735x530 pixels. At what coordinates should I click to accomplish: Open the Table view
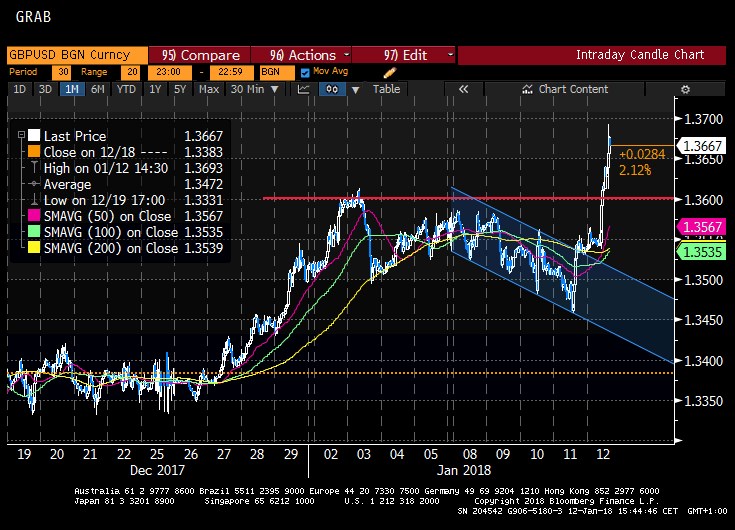386,89
